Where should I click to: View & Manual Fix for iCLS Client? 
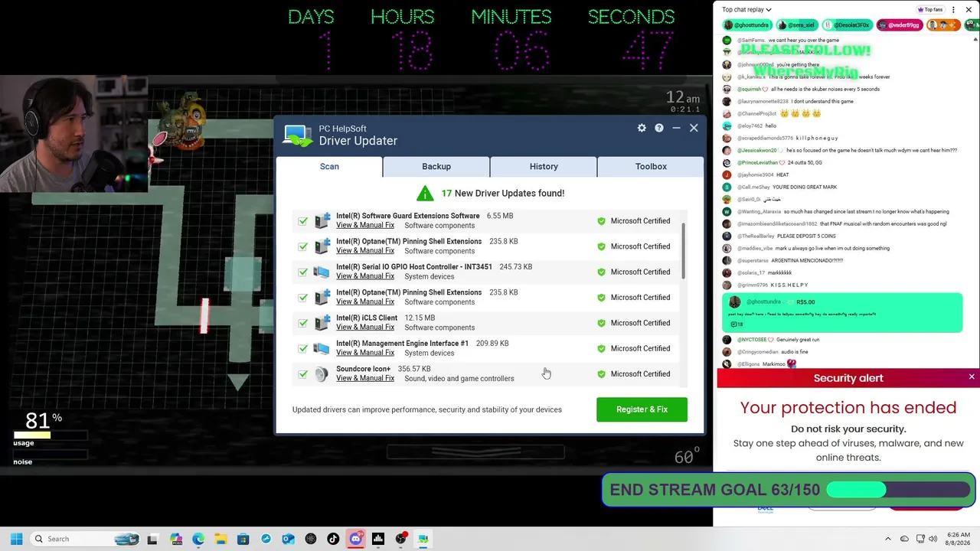pos(365,328)
